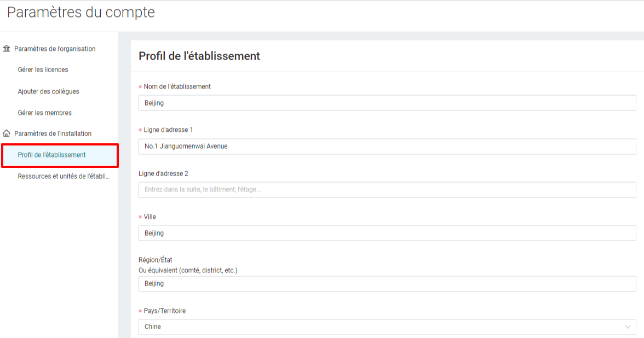Viewport: 644px width, 338px height.
Task: Click the Ligne d'adresse 2 label
Action: point(163,173)
